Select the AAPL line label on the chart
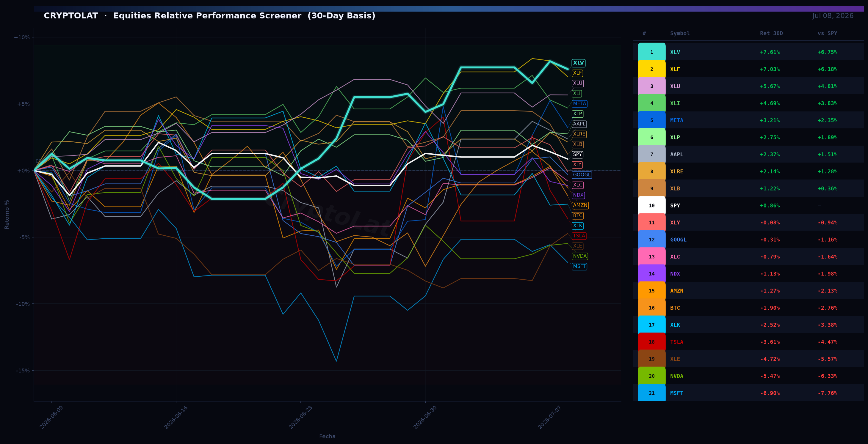 [579, 124]
